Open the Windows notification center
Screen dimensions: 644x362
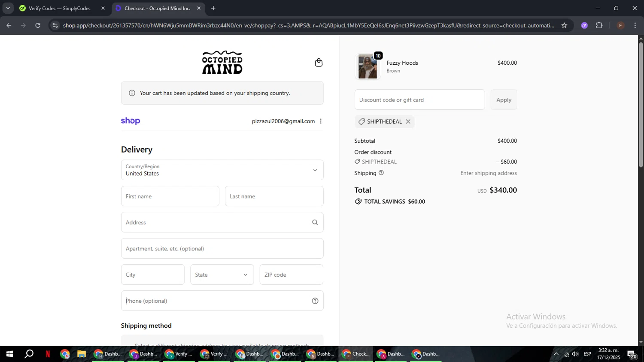click(x=632, y=354)
